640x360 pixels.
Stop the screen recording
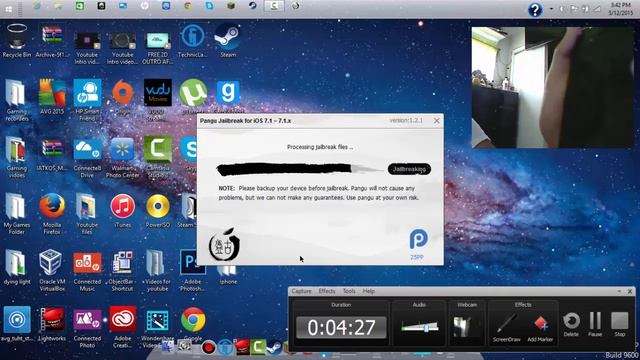click(620, 324)
